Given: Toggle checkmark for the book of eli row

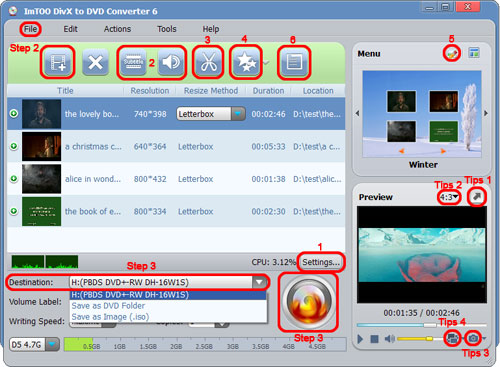Looking at the screenshot, I should pyautogui.click(x=14, y=211).
